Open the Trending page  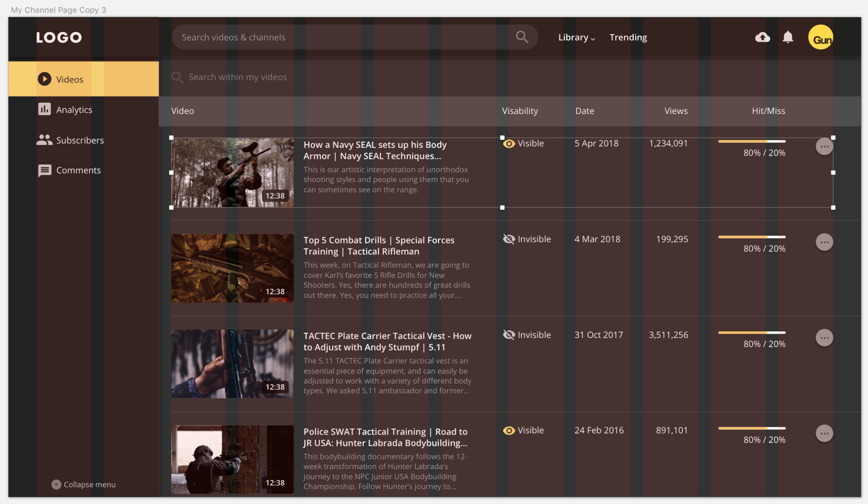click(628, 38)
